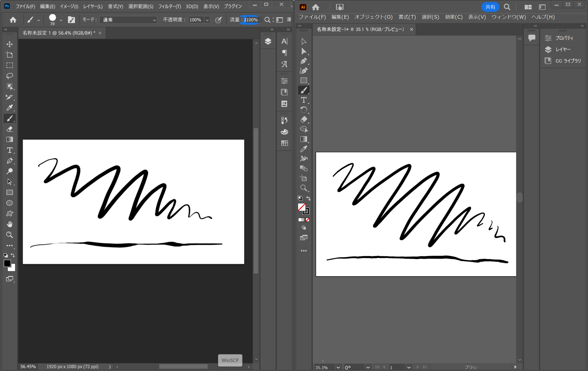Open the 効果(C) menu in Illustrator
Viewport: 588px width, 371px height.
point(454,17)
